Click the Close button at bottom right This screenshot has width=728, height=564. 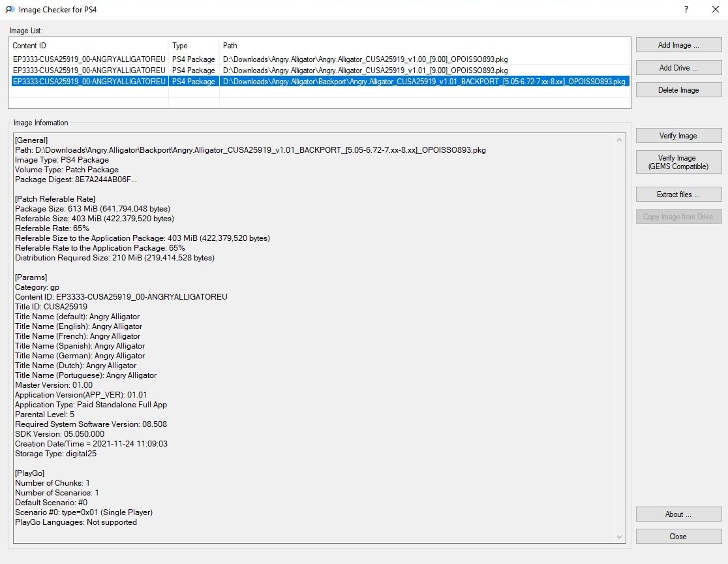coord(678,537)
